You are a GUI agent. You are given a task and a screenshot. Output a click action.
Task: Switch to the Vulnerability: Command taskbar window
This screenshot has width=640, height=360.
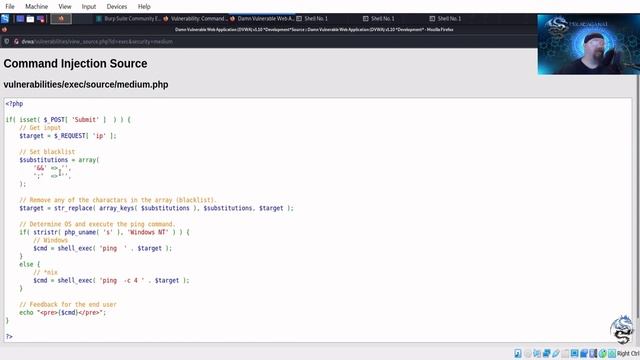[x=195, y=18]
